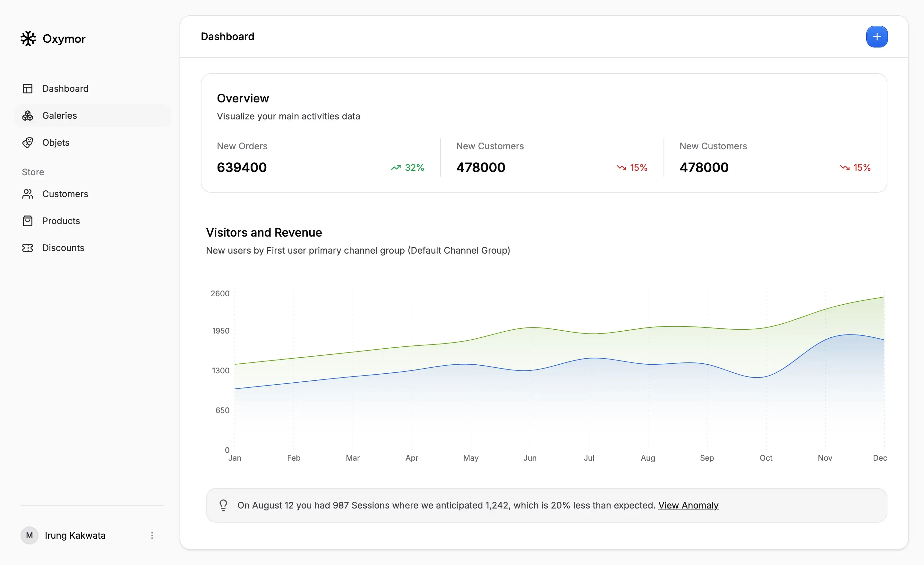Screen dimensions: 924x565
Task: Click the Irung Kakwata profile avatar
Action: pos(29,535)
